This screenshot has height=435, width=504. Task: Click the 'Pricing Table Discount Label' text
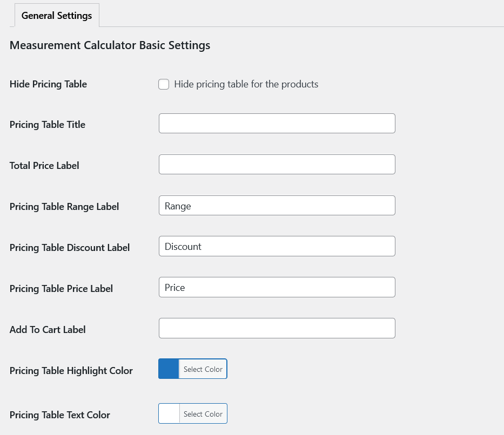(x=70, y=248)
